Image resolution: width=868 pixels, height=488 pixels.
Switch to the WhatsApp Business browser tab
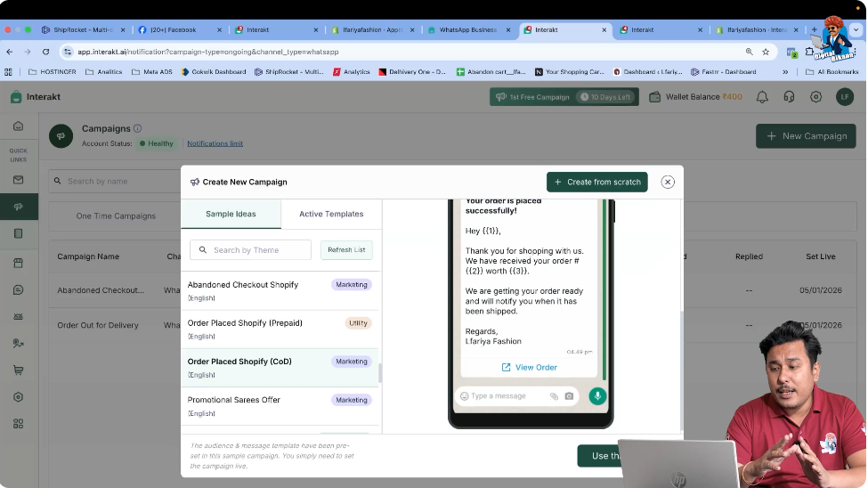tap(467, 30)
